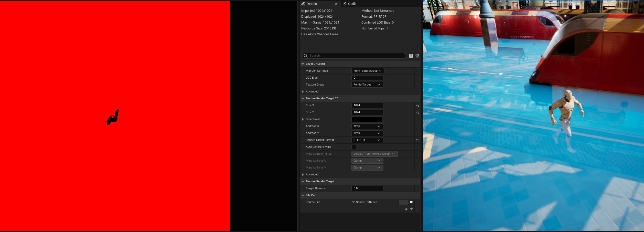Switch to the Oodle tab
Viewport: 644px width, 232px height.
[352, 4]
